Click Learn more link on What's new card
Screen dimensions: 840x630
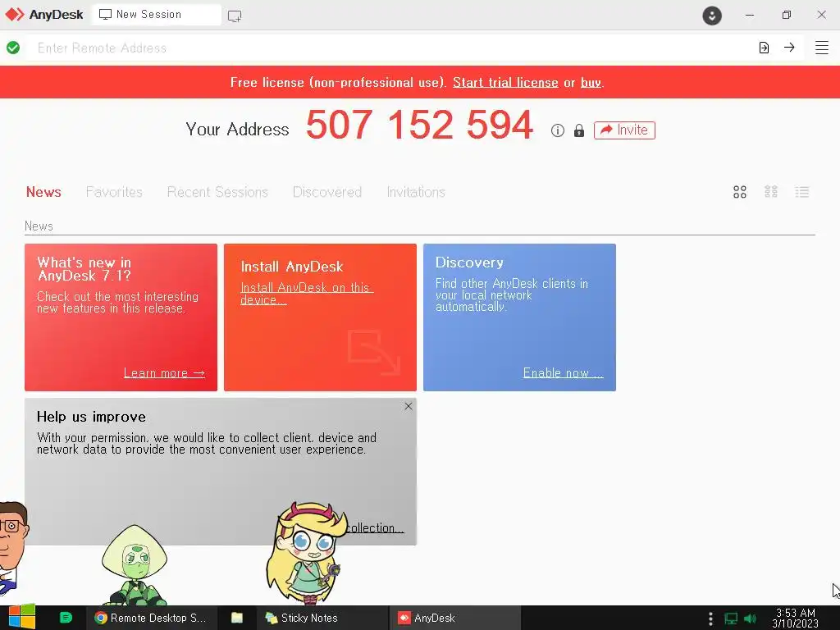(x=164, y=373)
